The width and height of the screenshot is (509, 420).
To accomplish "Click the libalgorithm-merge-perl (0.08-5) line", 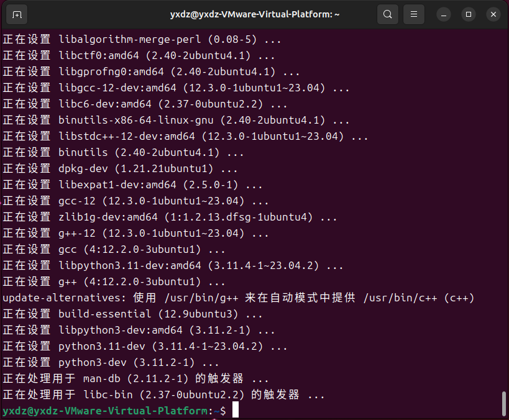I will [x=142, y=39].
